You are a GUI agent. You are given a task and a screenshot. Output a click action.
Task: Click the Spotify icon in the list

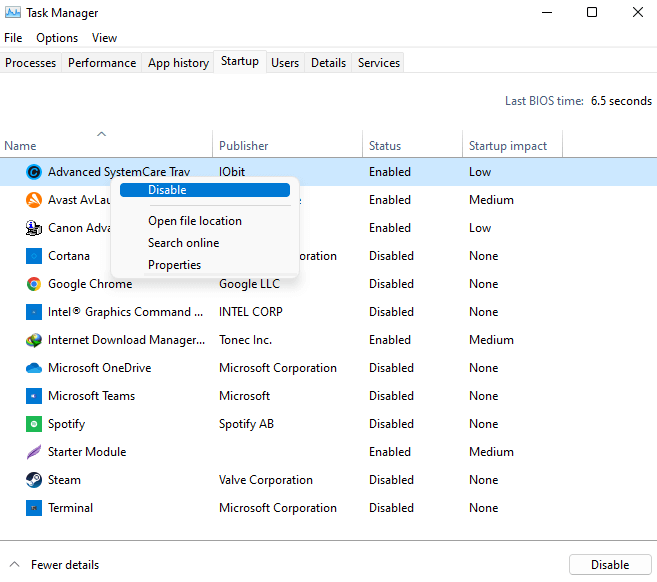[x=33, y=424]
